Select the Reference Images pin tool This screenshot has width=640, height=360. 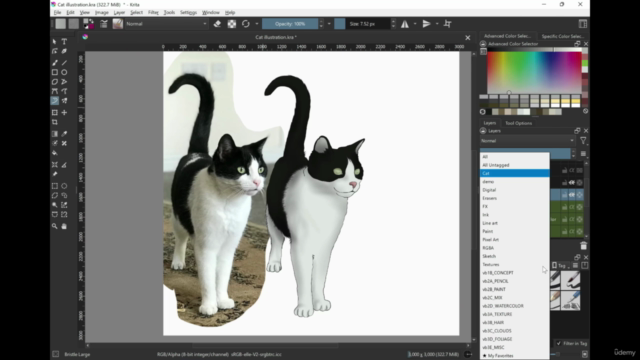tap(55, 174)
